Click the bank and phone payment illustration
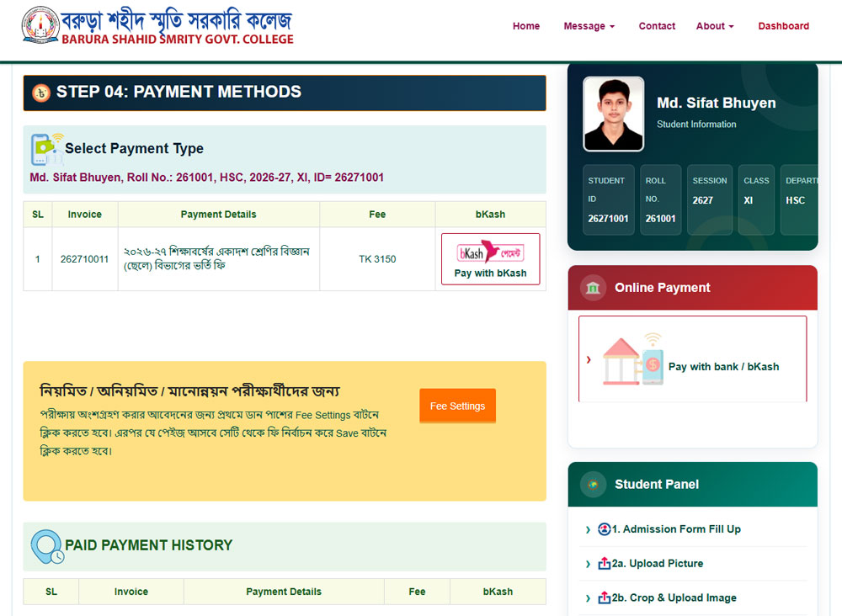Image resolution: width=842 pixels, height=616 pixels. coord(634,359)
